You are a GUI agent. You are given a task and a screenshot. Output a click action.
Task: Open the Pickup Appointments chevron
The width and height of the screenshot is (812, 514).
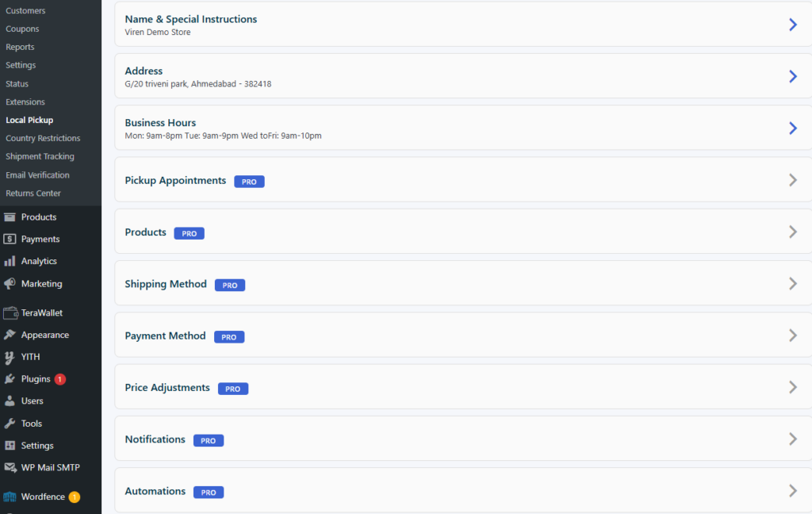click(792, 180)
